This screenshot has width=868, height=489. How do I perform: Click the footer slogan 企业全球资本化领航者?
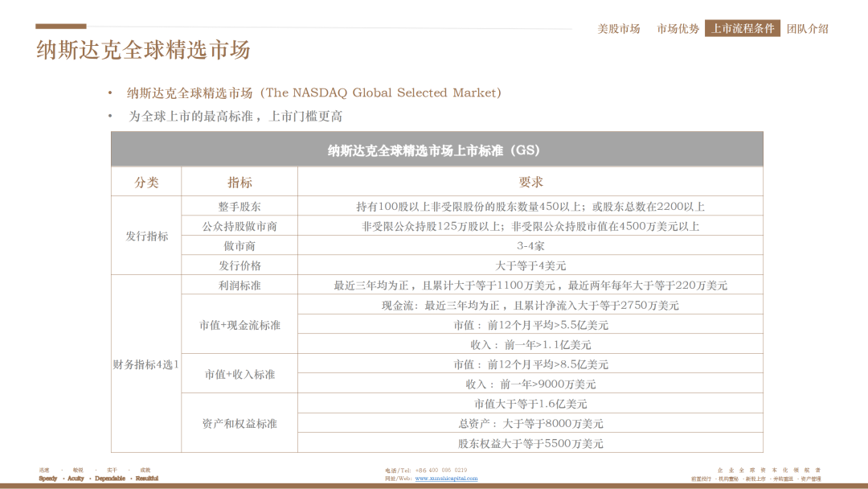pos(769,471)
